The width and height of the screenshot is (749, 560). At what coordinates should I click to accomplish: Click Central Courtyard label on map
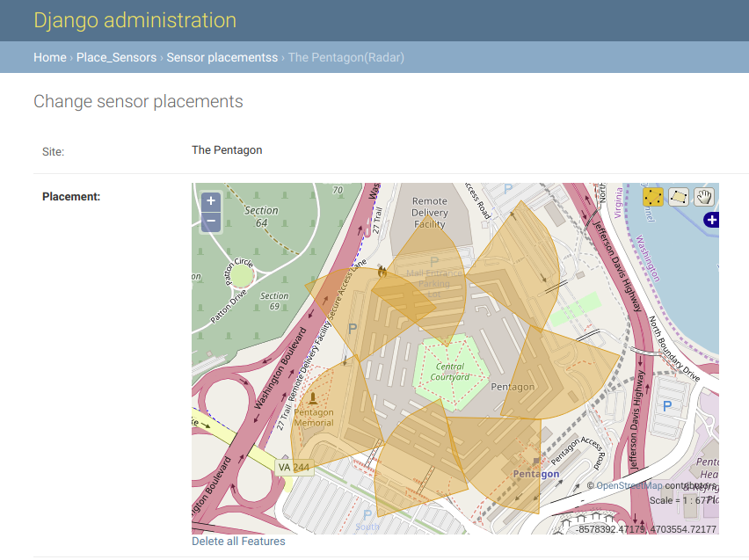(x=449, y=372)
